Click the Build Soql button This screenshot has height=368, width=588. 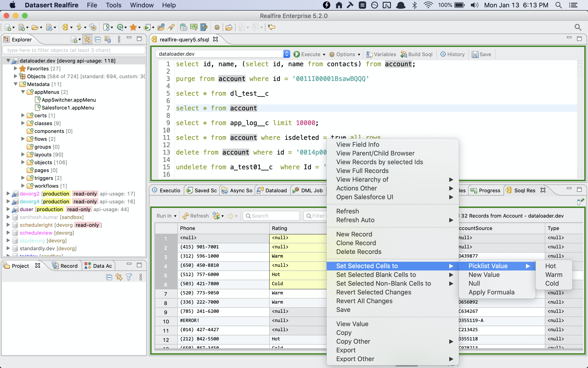[x=416, y=54]
